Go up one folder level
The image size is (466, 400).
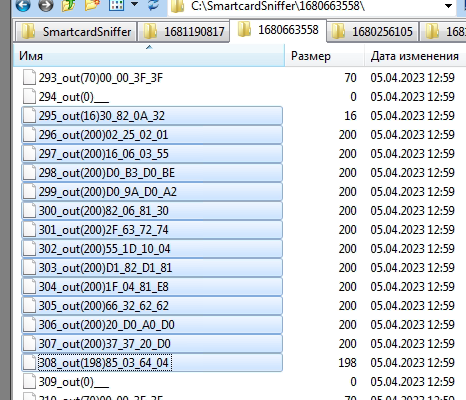click(68, 5)
